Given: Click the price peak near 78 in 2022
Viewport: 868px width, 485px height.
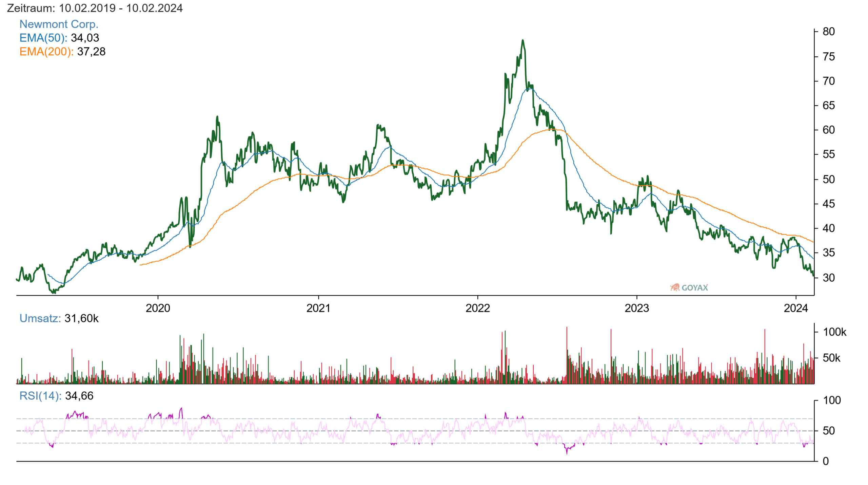Looking at the screenshot, I should click(x=522, y=40).
